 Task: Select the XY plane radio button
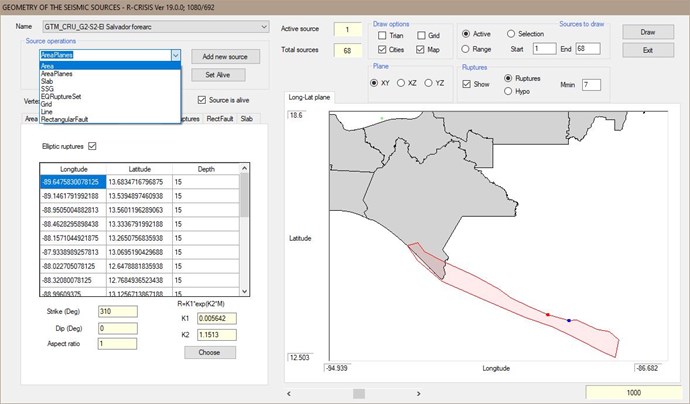[x=374, y=83]
